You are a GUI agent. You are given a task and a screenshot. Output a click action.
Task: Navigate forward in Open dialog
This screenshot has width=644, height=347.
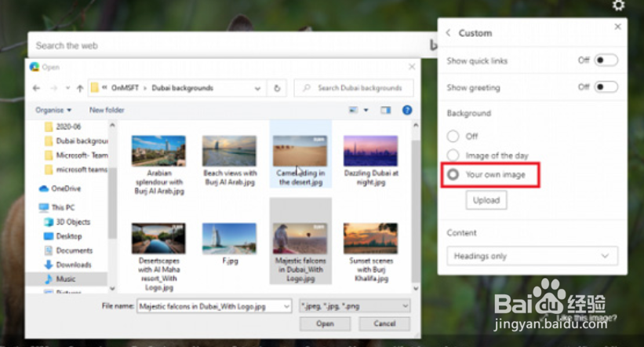click(54, 88)
